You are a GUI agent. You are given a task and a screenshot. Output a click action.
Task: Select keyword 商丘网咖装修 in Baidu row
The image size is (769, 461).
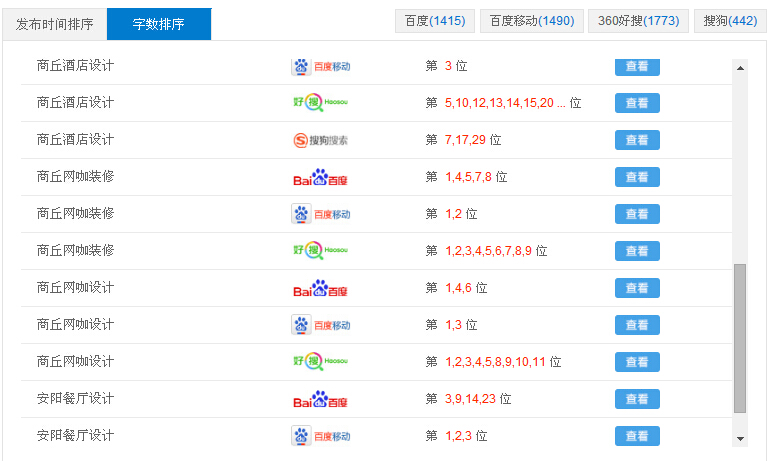coord(76,177)
